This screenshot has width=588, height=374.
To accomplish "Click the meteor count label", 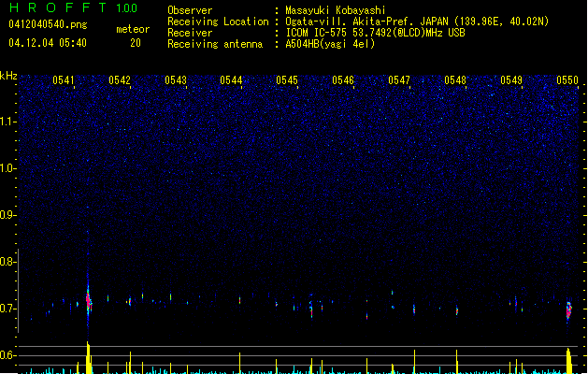I will tap(133, 29).
